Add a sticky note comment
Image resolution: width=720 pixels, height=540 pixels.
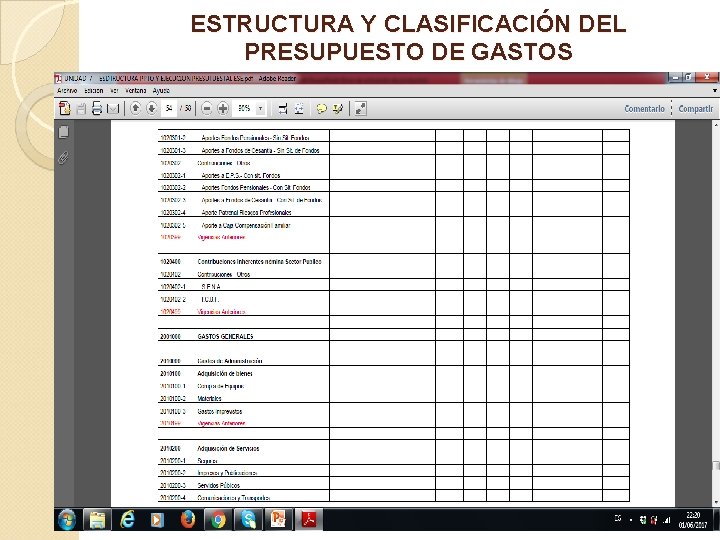321,109
